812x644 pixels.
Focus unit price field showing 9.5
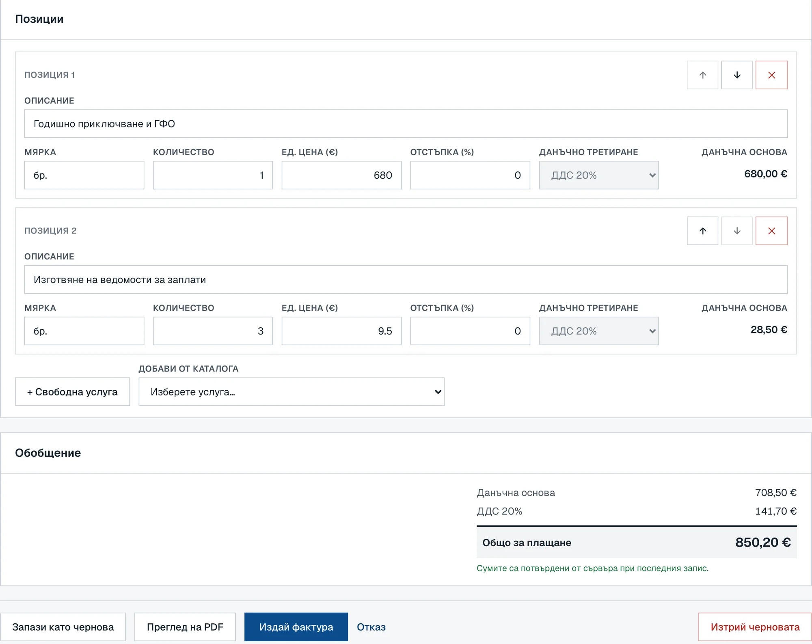point(341,331)
